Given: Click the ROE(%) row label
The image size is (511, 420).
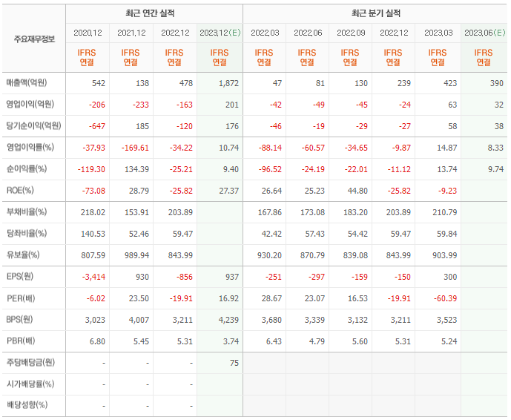Looking at the screenshot, I should coord(20,191).
